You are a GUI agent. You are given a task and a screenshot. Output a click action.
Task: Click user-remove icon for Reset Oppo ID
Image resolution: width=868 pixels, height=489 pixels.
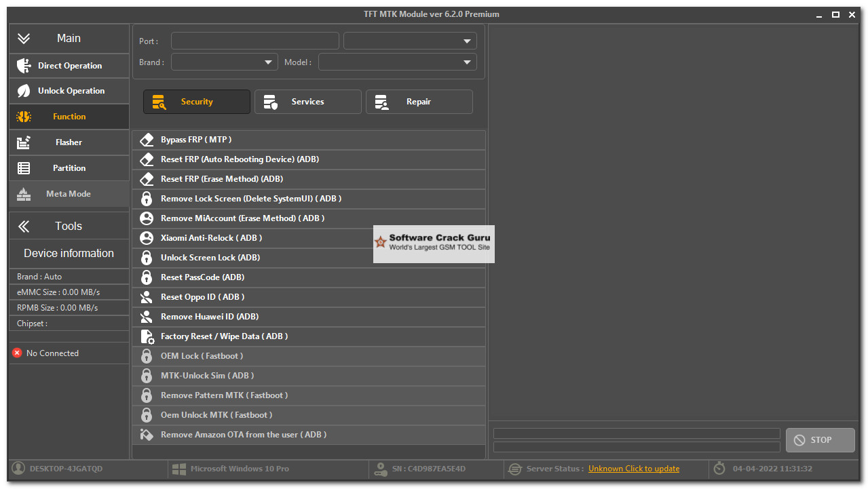(x=147, y=297)
